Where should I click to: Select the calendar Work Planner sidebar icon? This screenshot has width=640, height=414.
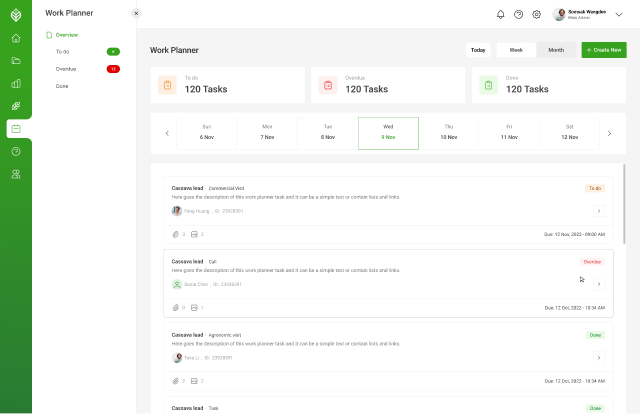point(16,129)
